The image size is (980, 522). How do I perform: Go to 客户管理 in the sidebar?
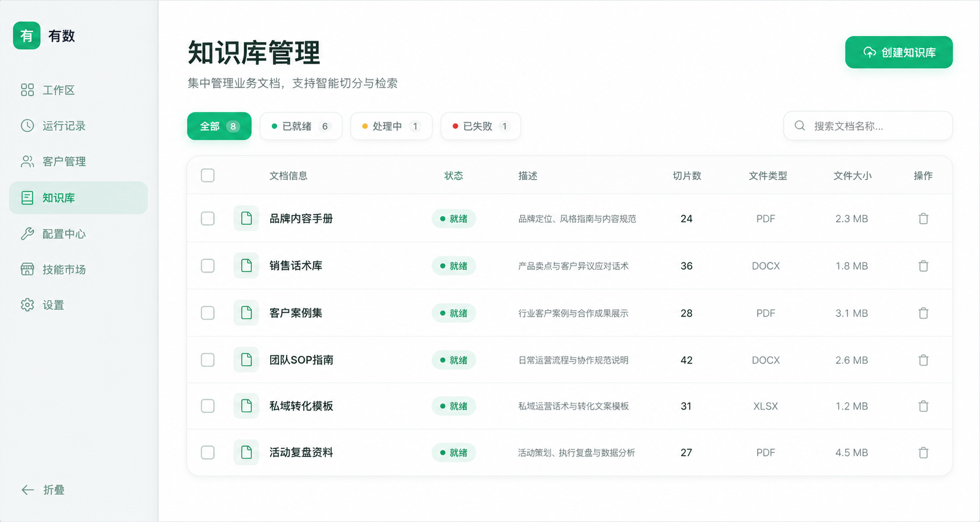(x=78, y=161)
